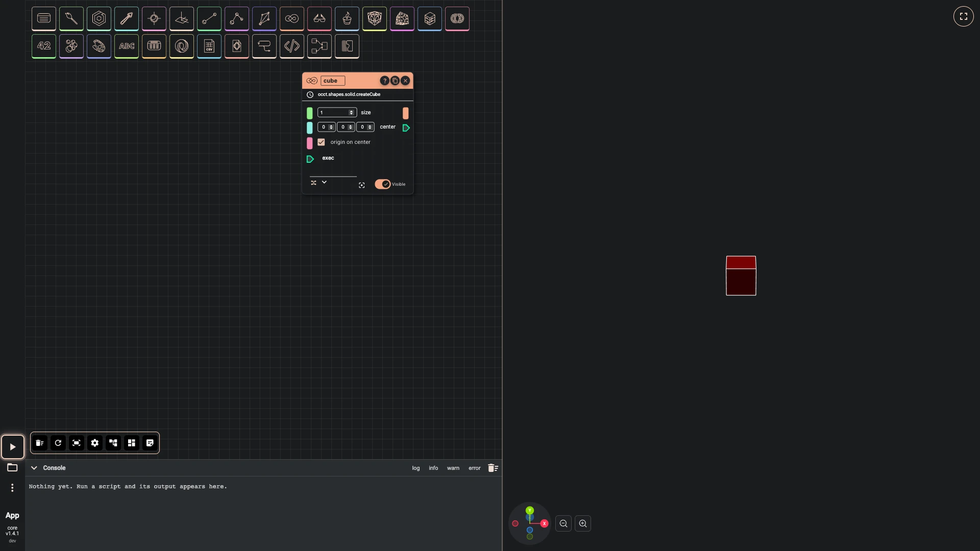Open the nested hexagon category icon
The width and height of the screenshot is (980, 551).
pyautogui.click(x=99, y=19)
